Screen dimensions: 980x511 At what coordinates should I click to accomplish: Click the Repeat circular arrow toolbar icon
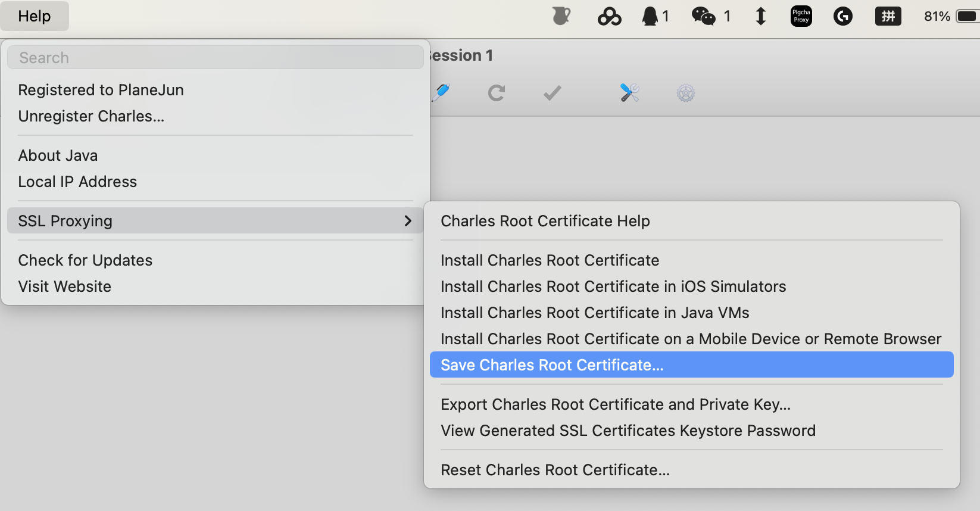[496, 93]
